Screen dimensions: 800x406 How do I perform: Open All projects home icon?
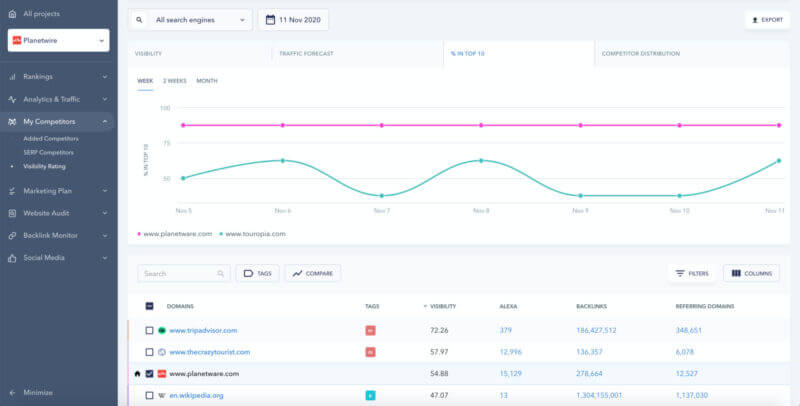(12, 14)
